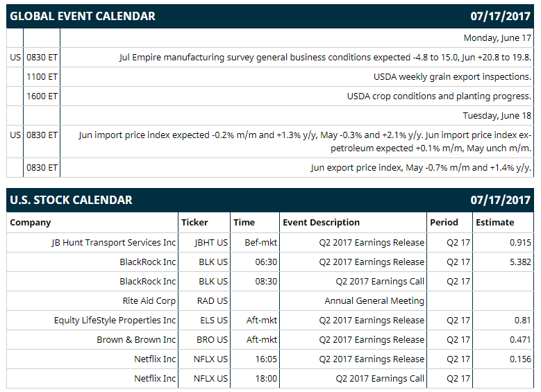
Task: Click Netflix's 18:00 time cell
Action: coord(266,379)
